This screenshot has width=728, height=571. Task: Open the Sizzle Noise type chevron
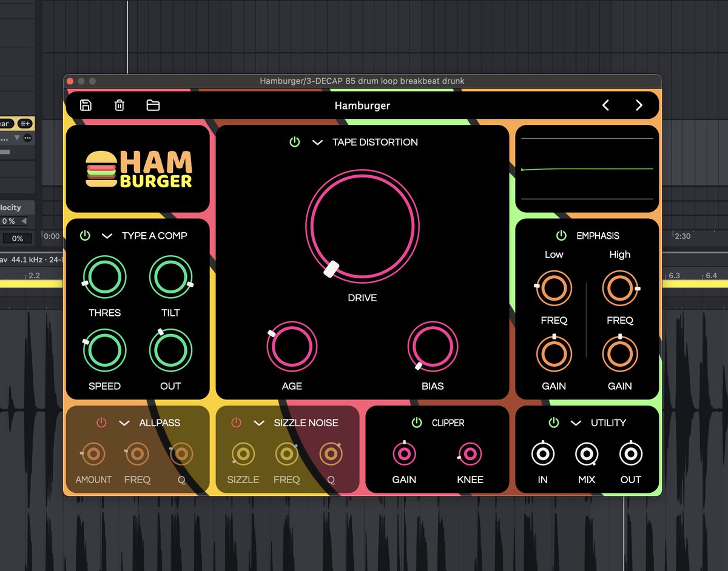[259, 423]
